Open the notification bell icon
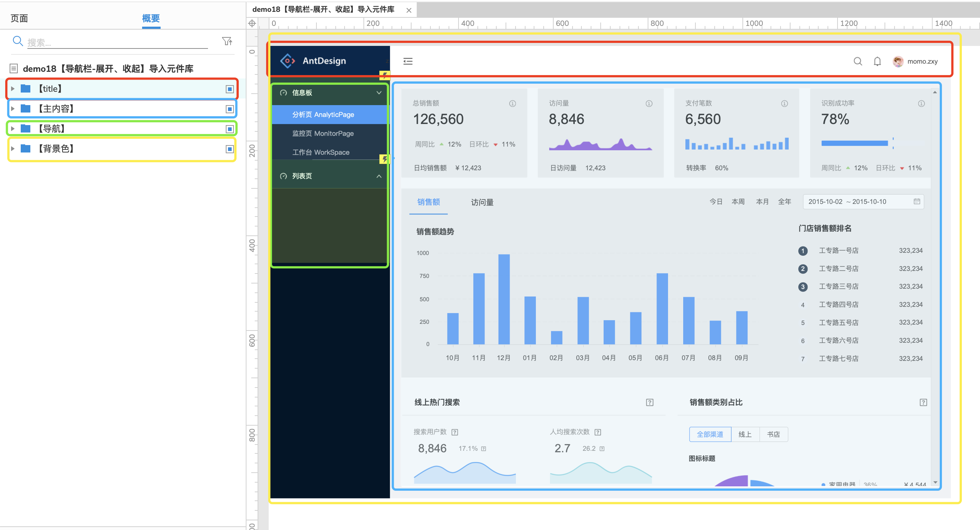Viewport: 980px width, 530px height. point(877,61)
